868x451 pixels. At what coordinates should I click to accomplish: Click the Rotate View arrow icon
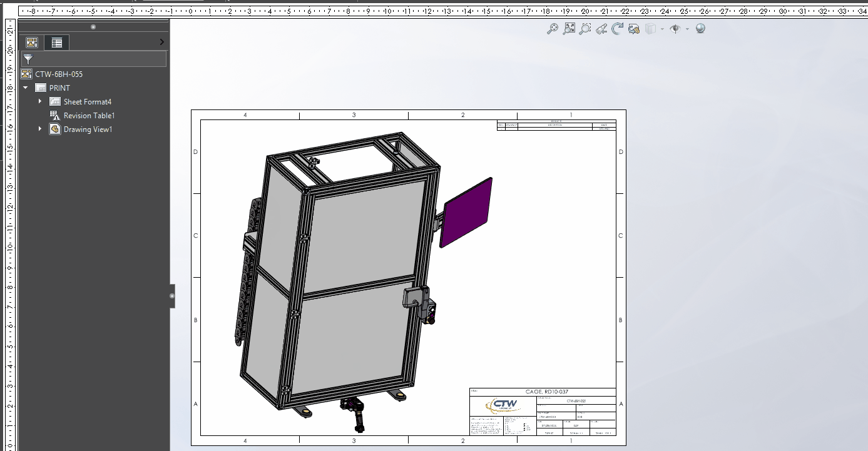[618, 29]
